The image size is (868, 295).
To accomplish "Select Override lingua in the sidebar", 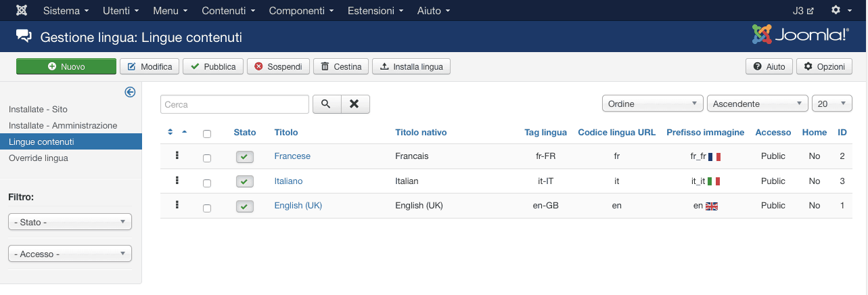I will pyautogui.click(x=39, y=158).
